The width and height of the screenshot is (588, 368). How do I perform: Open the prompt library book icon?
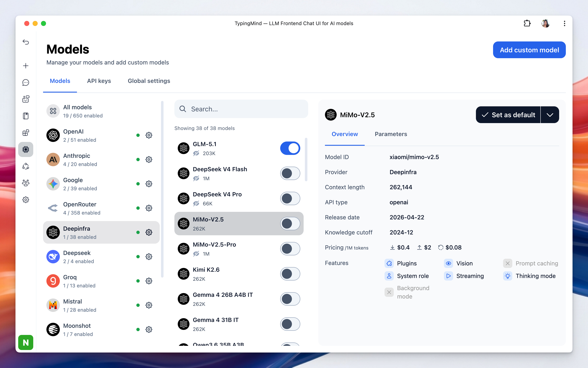pyautogui.click(x=26, y=116)
